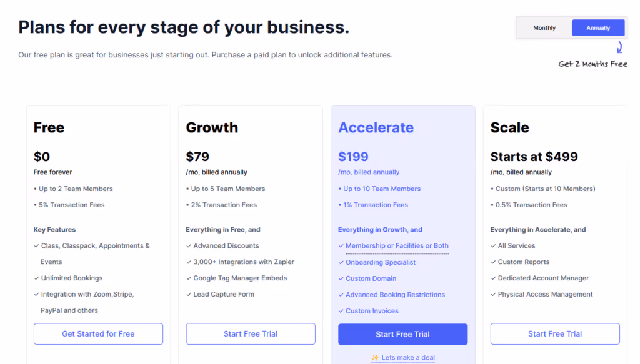This screenshot has width=640, height=364.
Task: Switch billing to Monthly
Action: 544,27
